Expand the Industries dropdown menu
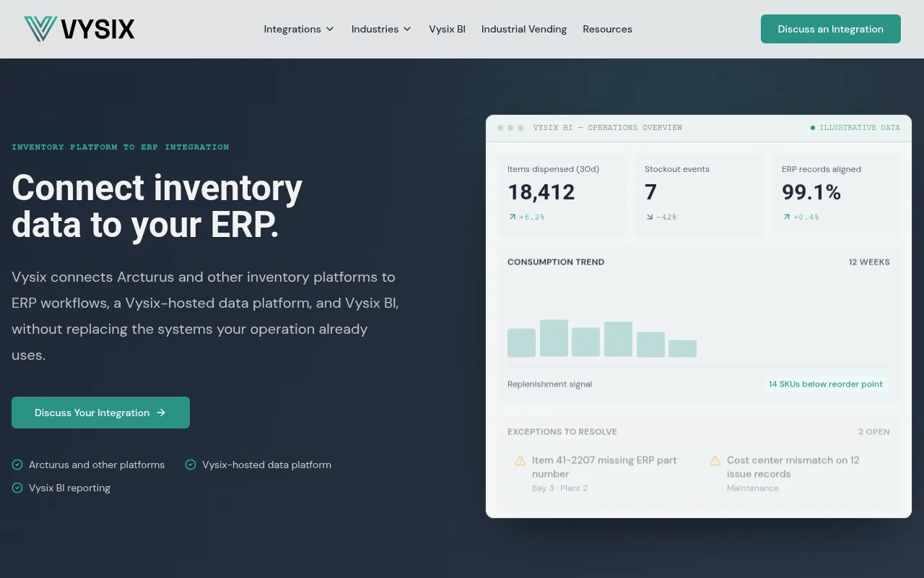924x578 pixels. (x=381, y=29)
